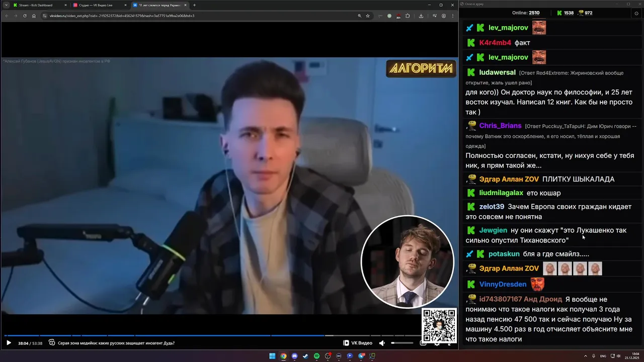Click the video timeline progress bar

pyautogui.click(x=212, y=335)
